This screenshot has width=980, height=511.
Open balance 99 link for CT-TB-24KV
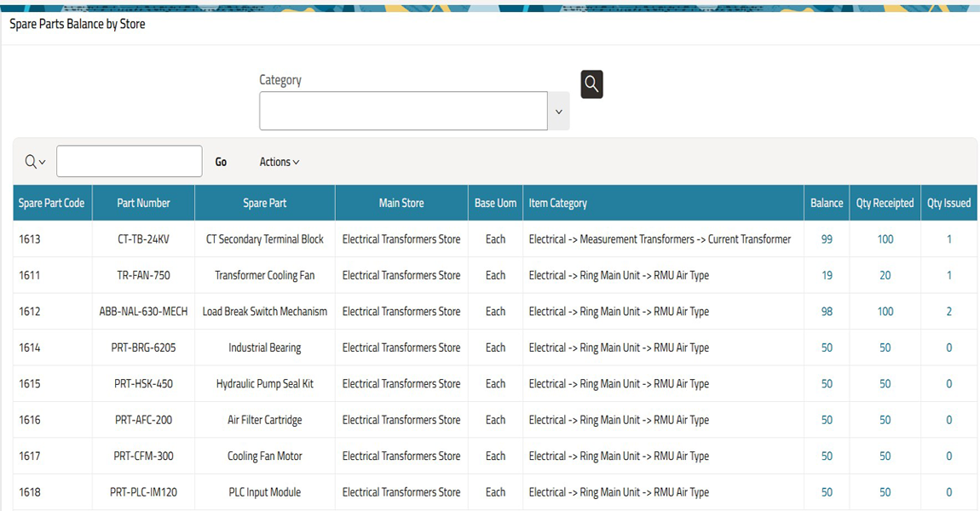(x=827, y=239)
